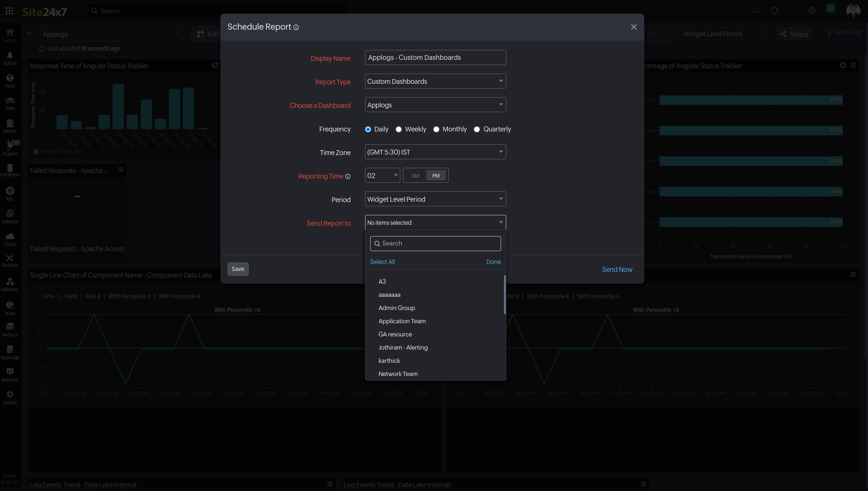Open Alarms in the sidebar
The width and height of the screenshot is (868, 491).
10,58
